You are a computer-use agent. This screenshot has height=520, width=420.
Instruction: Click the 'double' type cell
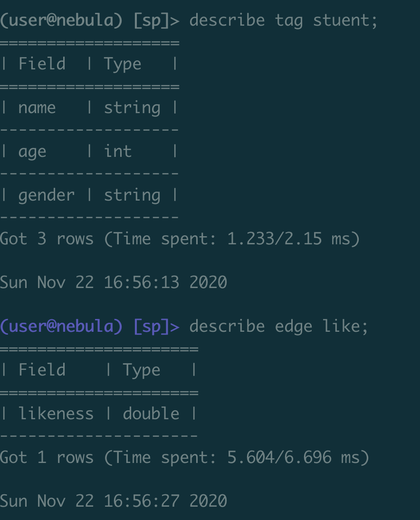151,414
